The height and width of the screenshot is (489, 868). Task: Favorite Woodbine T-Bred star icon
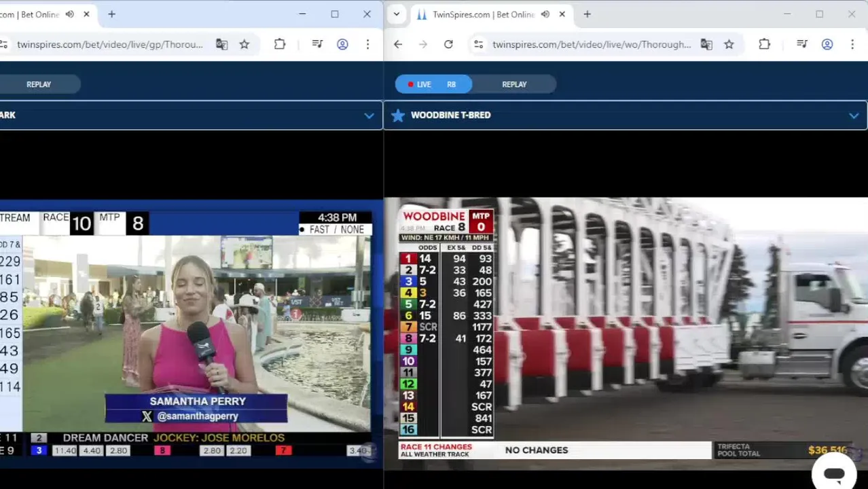(398, 115)
